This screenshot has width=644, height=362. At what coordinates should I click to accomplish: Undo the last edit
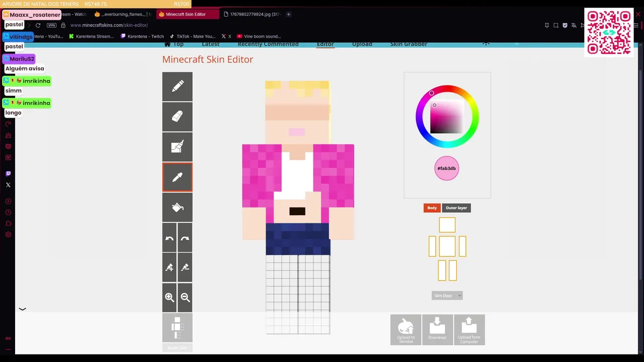[170, 237]
